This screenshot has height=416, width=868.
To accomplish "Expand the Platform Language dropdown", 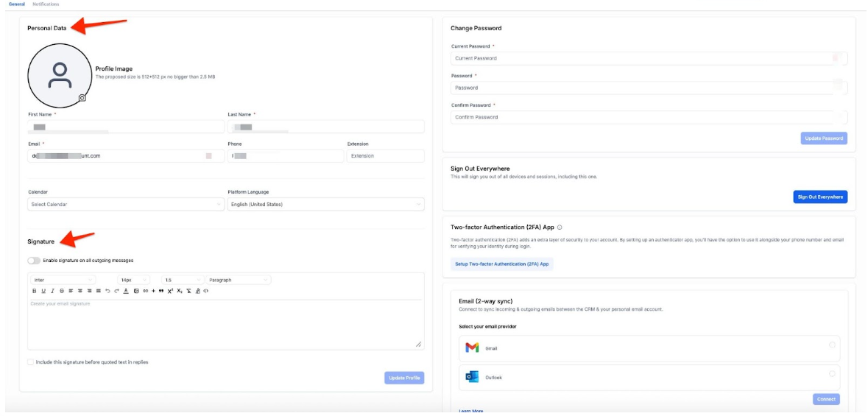I will tap(325, 204).
